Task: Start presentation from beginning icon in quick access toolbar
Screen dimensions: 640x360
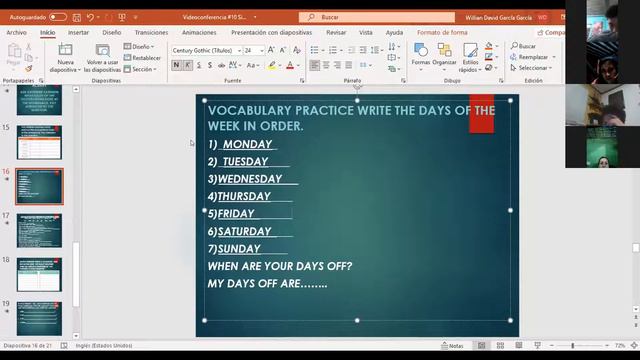Action: 122,17
